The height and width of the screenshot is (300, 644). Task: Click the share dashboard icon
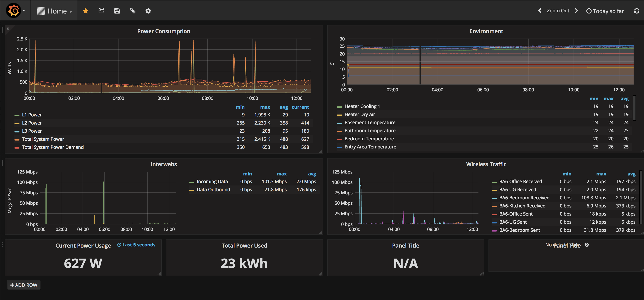101,11
